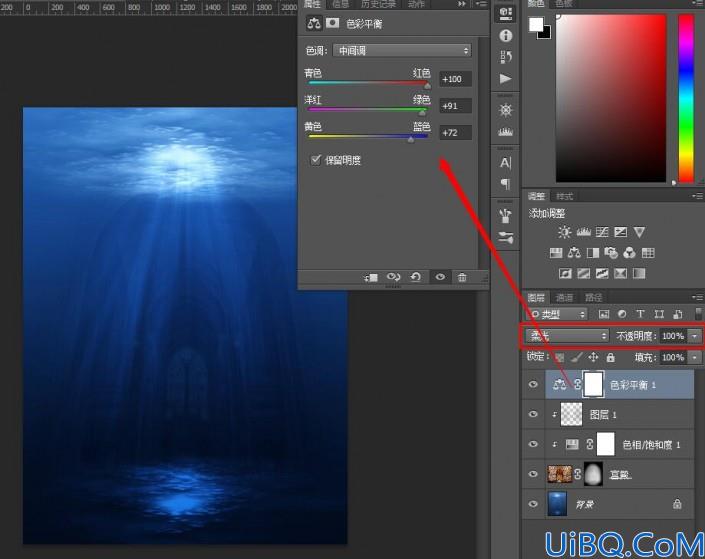
Task: Click the cyan-red slider handle
Action: (428, 85)
